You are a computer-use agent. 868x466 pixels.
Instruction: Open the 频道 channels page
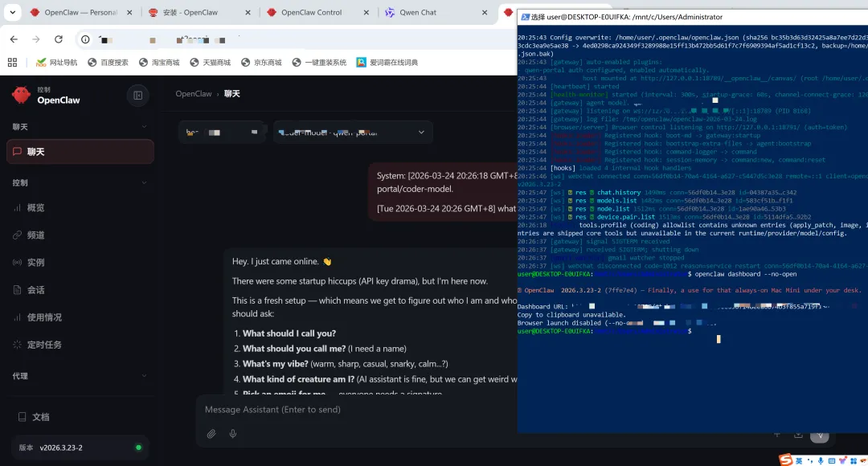(80, 235)
